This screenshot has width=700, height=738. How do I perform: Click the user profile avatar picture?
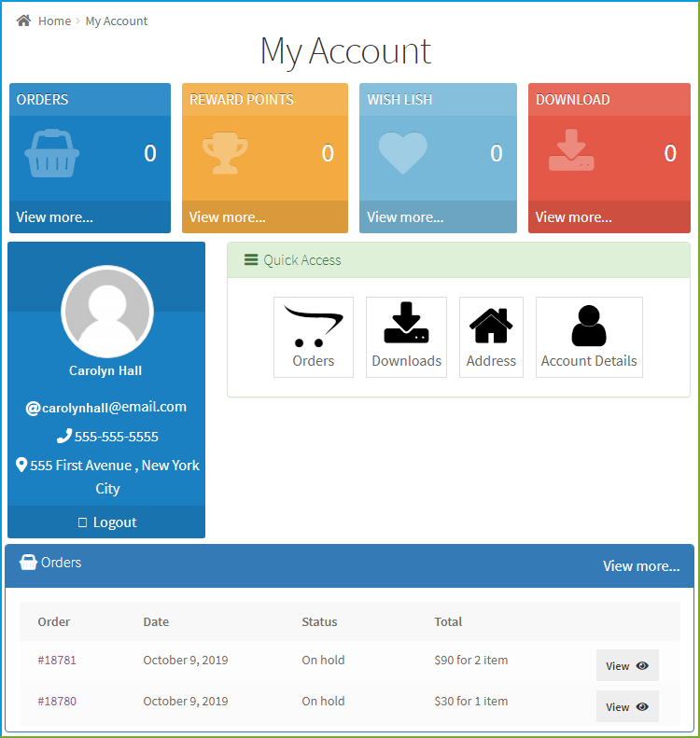pyautogui.click(x=106, y=312)
